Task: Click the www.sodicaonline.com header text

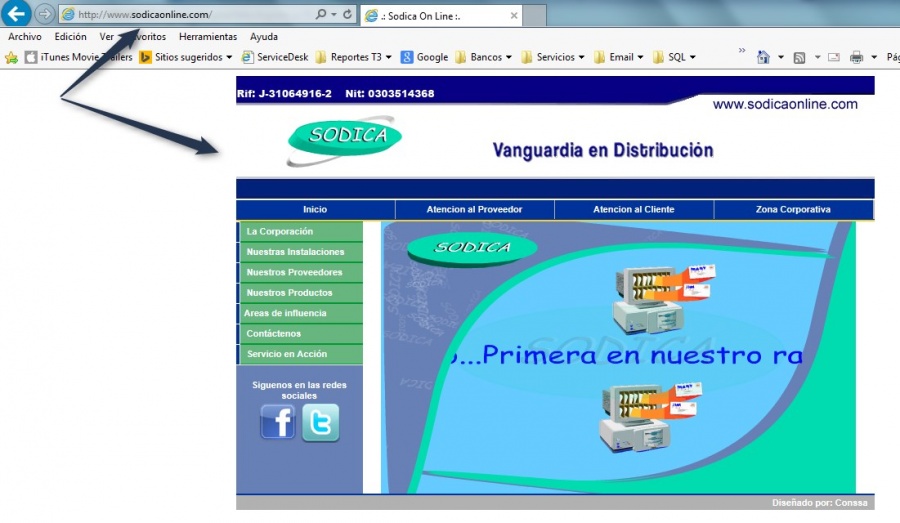Action: 785,104
